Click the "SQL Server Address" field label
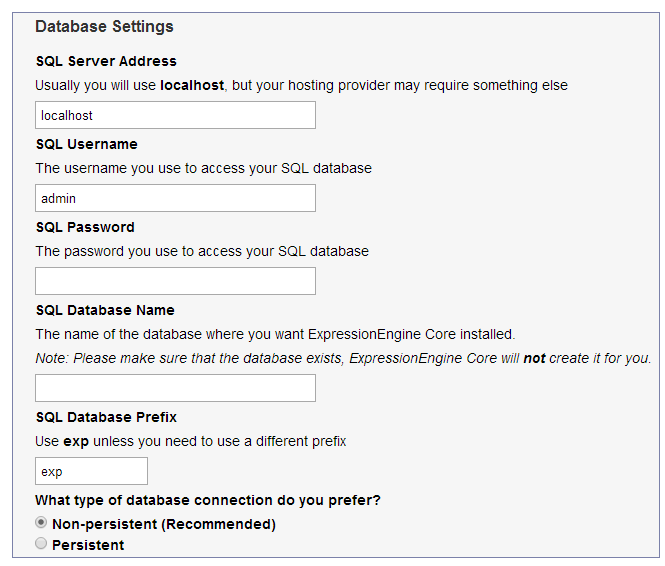This screenshot has width=665, height=566. pos(106,62)
